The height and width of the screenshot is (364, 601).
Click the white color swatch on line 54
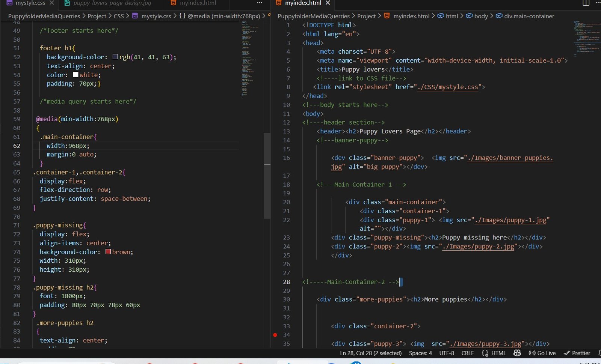[76, 75]
